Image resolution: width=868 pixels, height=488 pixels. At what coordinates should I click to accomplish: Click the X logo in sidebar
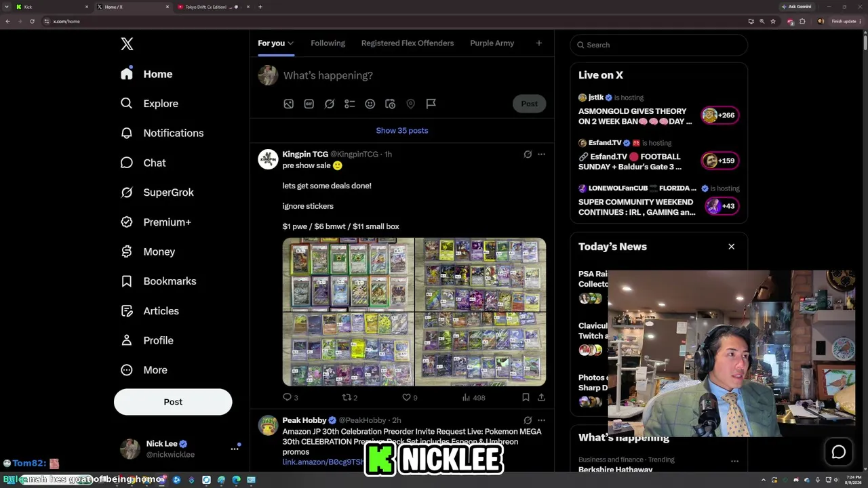pyautogui.click(x=127, y=44)
